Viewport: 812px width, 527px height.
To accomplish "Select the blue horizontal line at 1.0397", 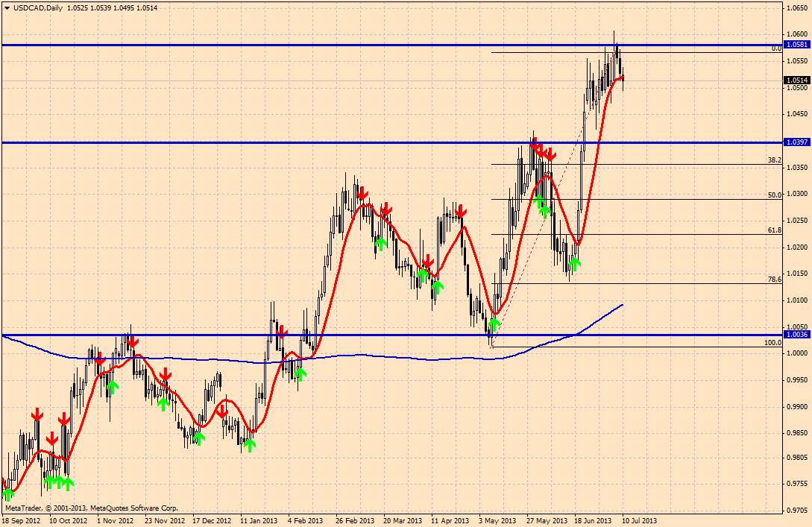I will click(392, 142).
